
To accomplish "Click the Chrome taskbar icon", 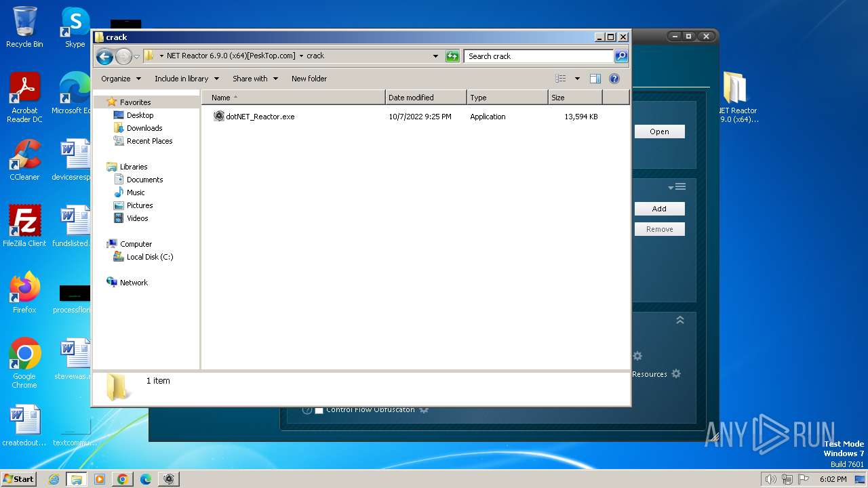I will point(122,479).
